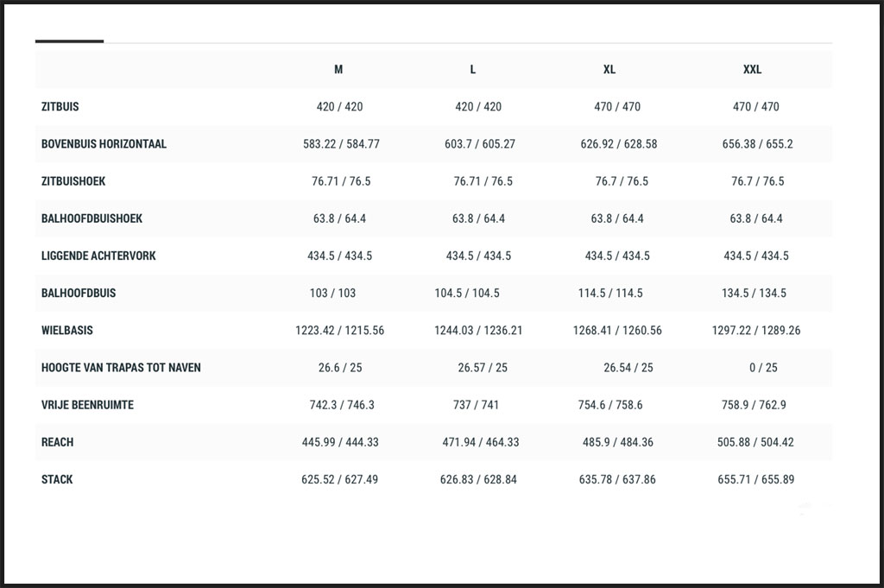Select the VRIJE BEENRUIMTE row label
This screenshot has height=588, width=884.
[x=87, y=404]
